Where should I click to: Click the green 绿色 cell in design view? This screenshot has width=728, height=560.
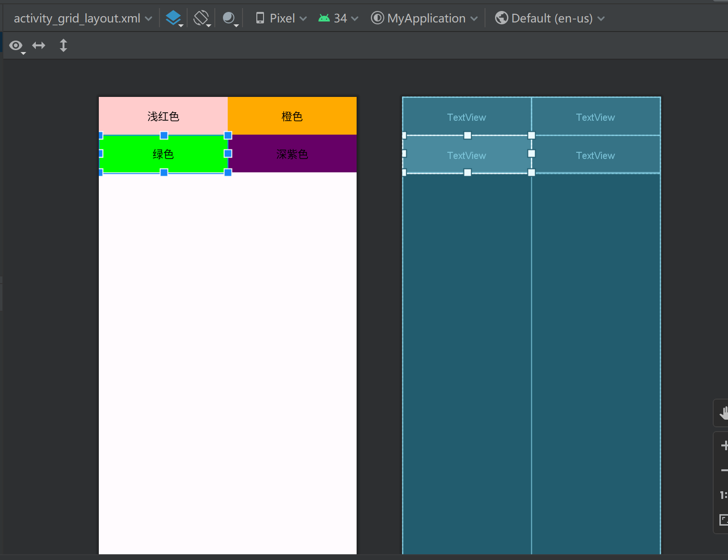pyautogui.click(x=163, y=154)
